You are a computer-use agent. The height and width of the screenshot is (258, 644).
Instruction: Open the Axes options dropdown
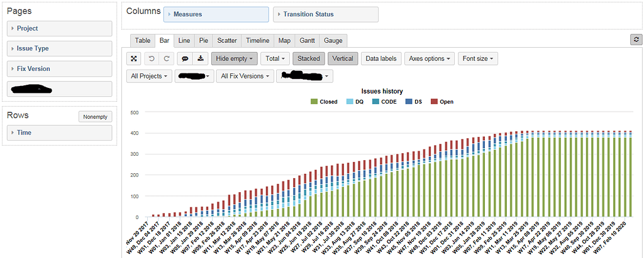430,58
